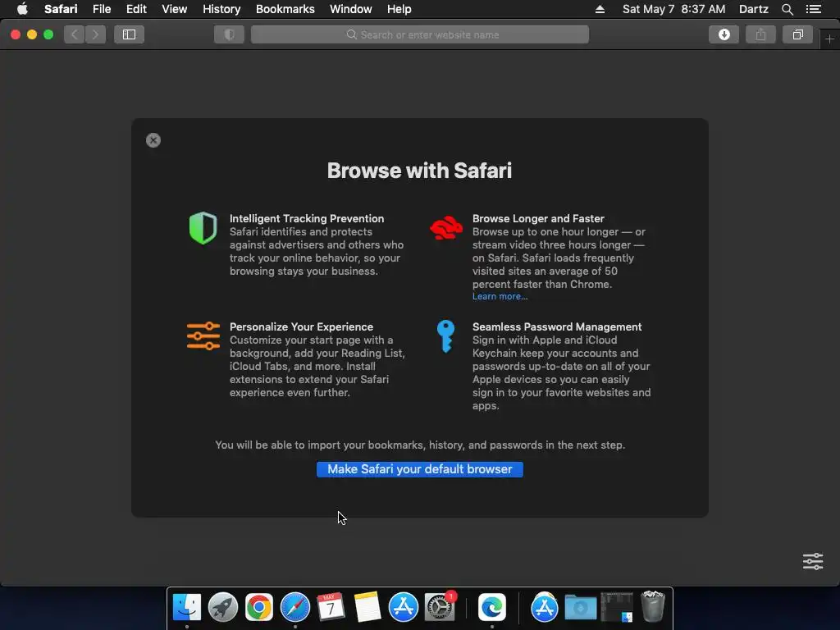
Task: Open System Preferences from the Dock
Action: click(440, 607)
